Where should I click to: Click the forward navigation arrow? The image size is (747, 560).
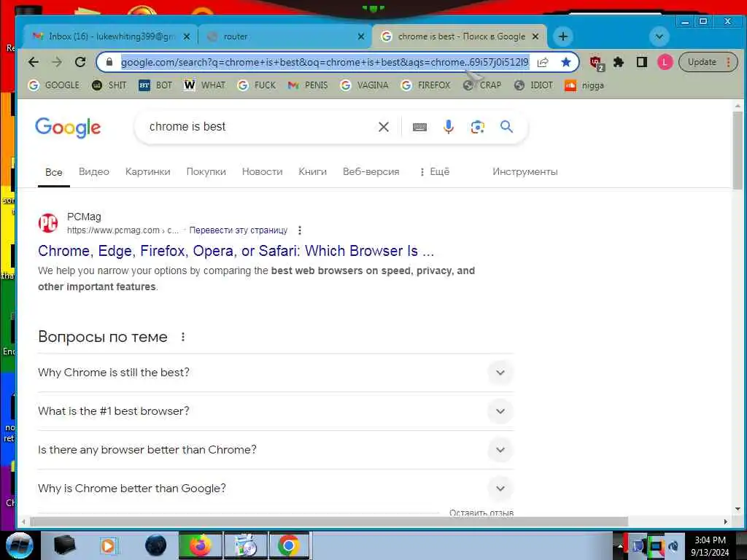(57, 62)
